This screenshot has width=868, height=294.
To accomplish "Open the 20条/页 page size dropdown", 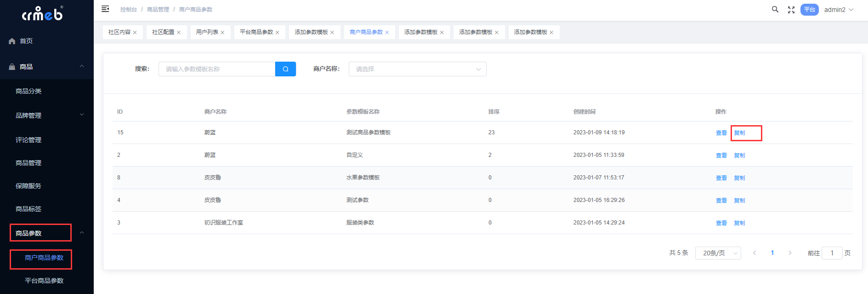I will point(718,253).
